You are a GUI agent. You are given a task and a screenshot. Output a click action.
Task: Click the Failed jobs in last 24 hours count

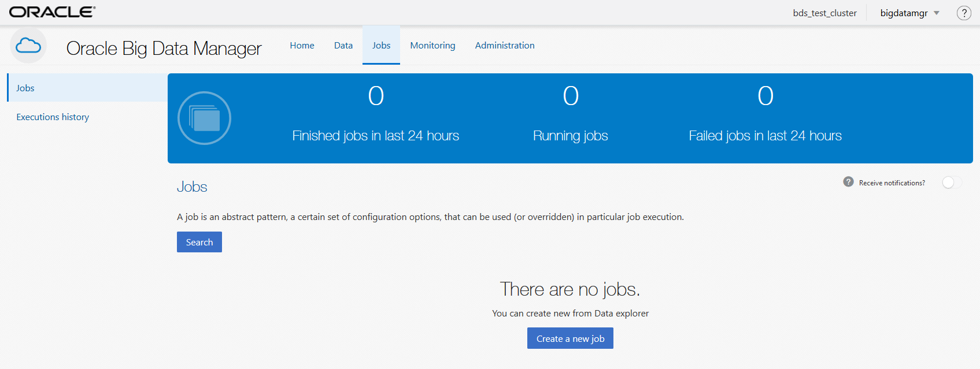pos(765,96)
